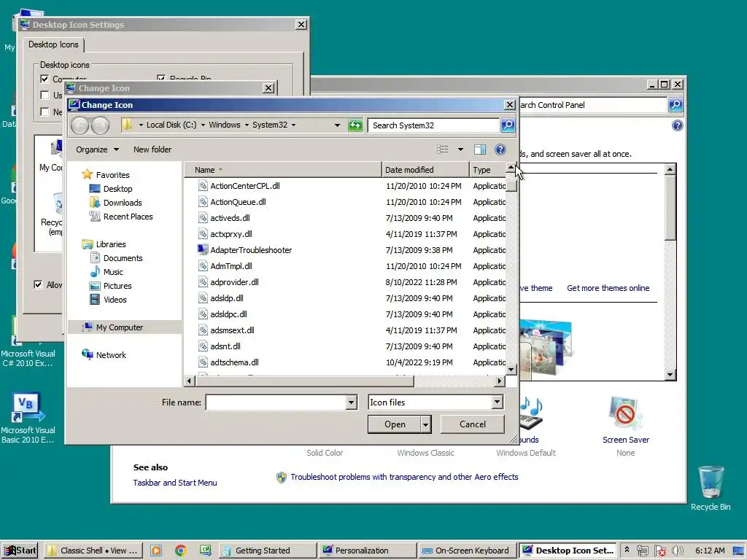Show hidden system tray icons
The image size is (747, 560).
[627, 550]
